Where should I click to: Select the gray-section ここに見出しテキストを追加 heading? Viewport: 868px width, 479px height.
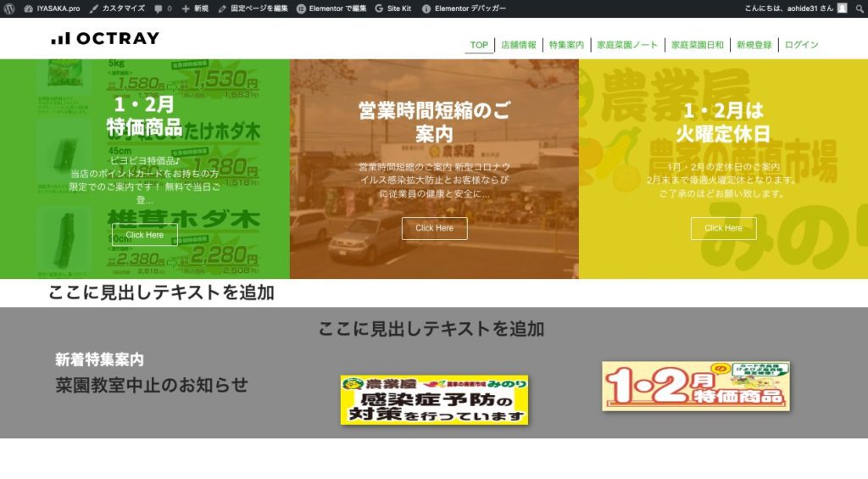pos(431,329)
